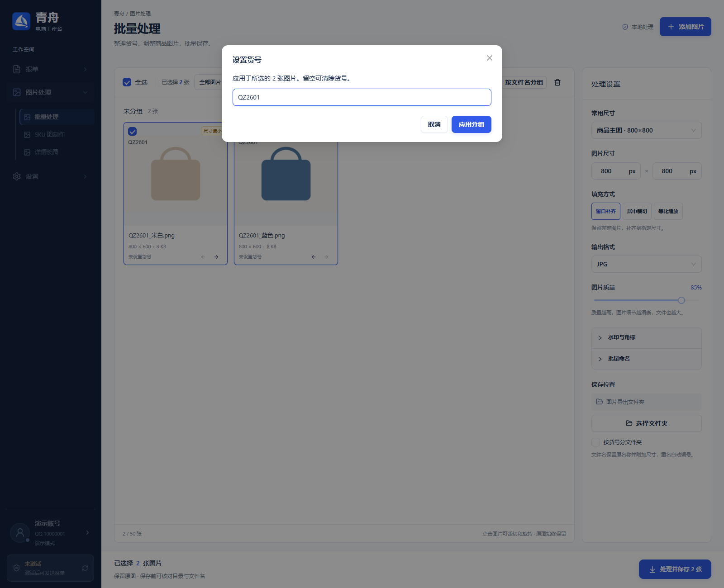Image resolution: width=724 pixels, height=588 pixels.
Task: Click the 青舟 sailboat logo icon
Action: (21, 21)
